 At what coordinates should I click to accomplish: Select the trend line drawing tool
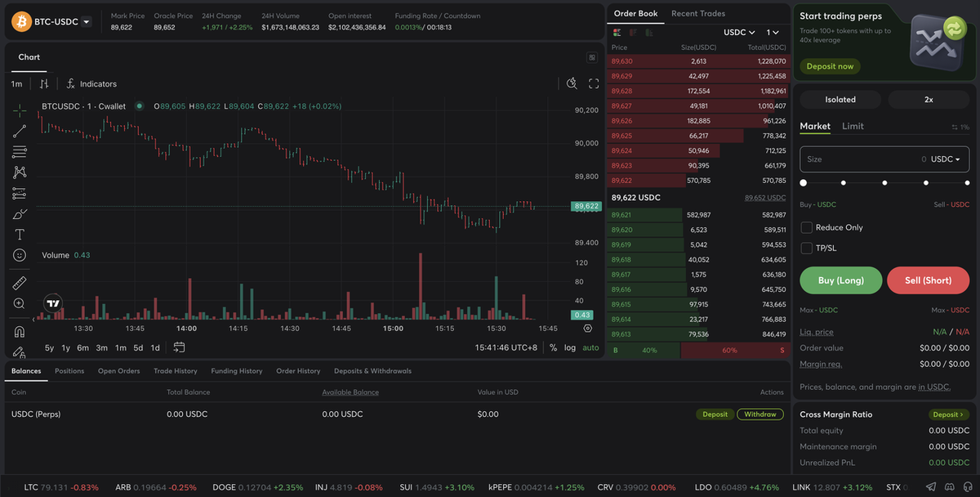click(20, 131)
